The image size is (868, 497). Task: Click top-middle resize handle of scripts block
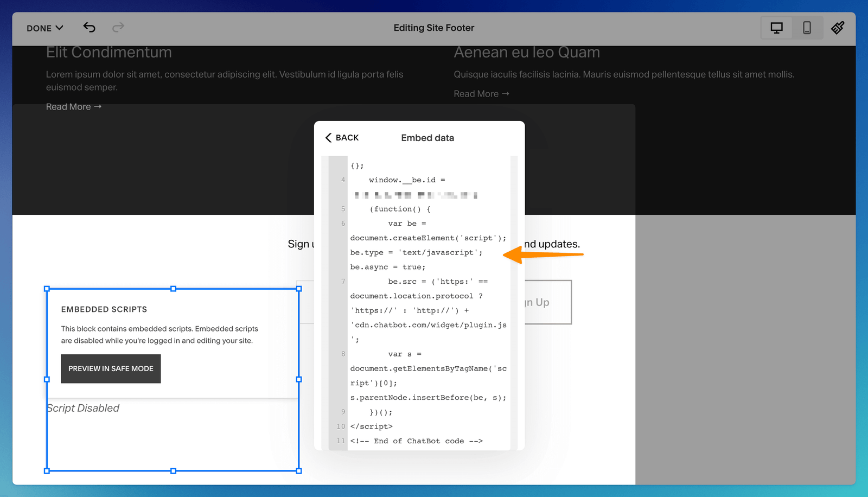pos(173,289)
